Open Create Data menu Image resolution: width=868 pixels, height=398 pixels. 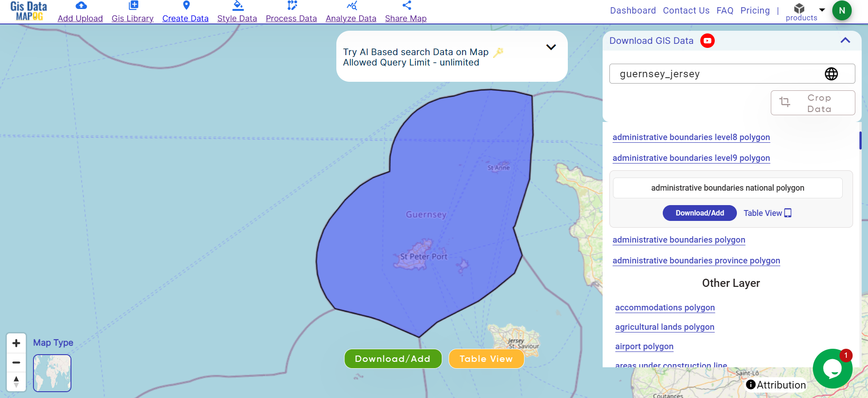click(185, 19)
